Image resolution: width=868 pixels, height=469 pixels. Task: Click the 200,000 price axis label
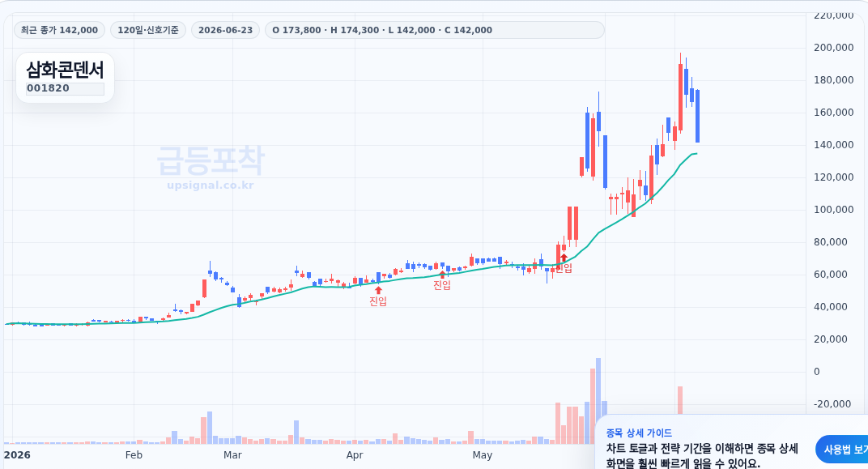click(x=833, y=48)
